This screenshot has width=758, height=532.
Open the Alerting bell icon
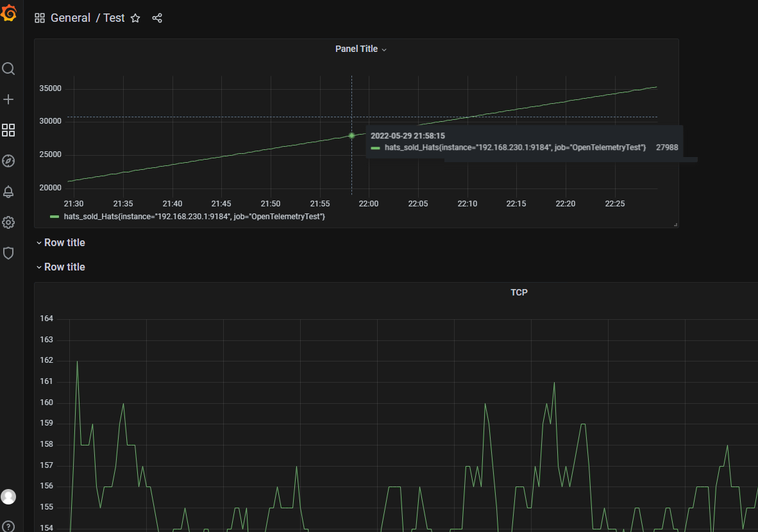click(x=8, y=192)
